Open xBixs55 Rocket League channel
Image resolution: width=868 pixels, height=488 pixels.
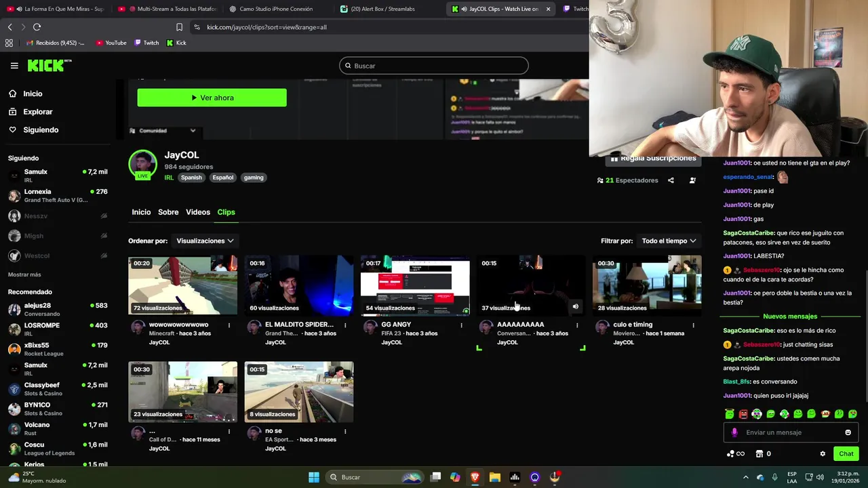(x=58, y=349)
